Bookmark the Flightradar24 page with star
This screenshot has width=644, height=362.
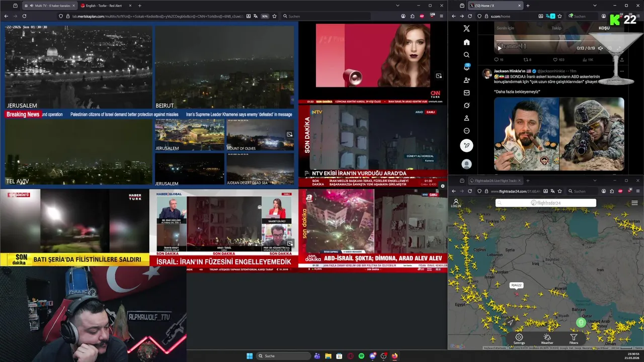(559, 191)
